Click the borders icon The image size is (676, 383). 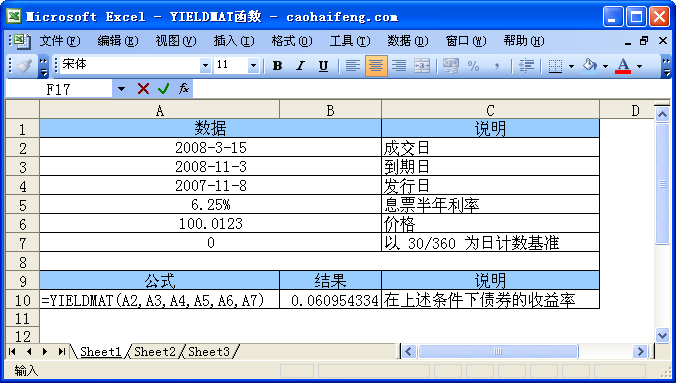tap(555, 66)
